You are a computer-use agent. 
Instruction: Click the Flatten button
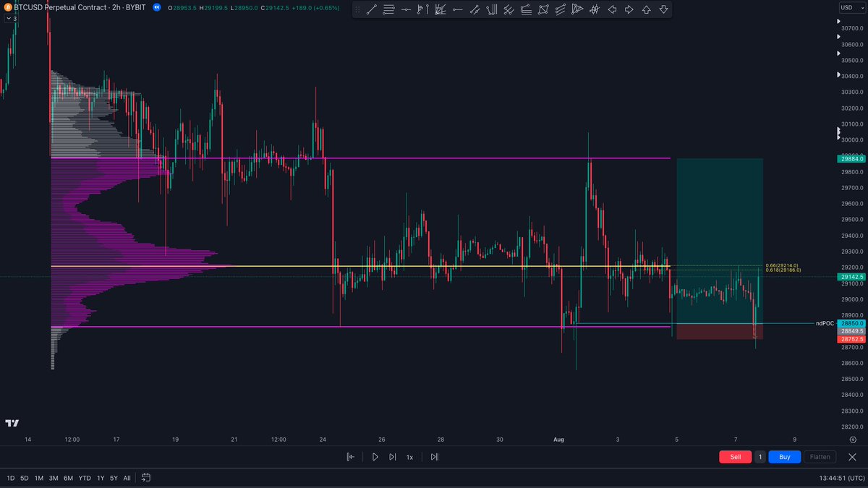click(820, 457)
